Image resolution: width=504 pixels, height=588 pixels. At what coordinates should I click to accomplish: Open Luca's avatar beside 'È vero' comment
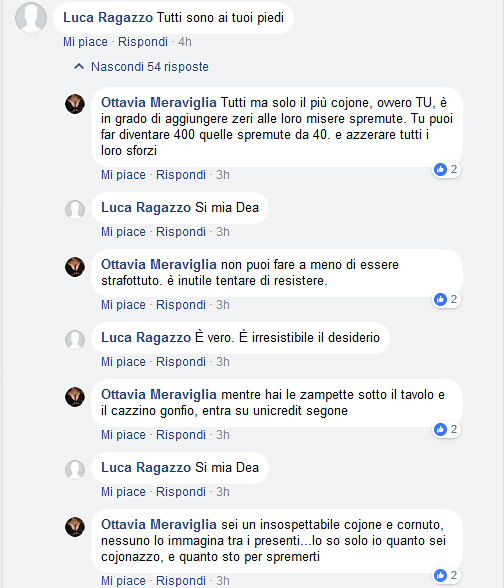tap(75, 339)
